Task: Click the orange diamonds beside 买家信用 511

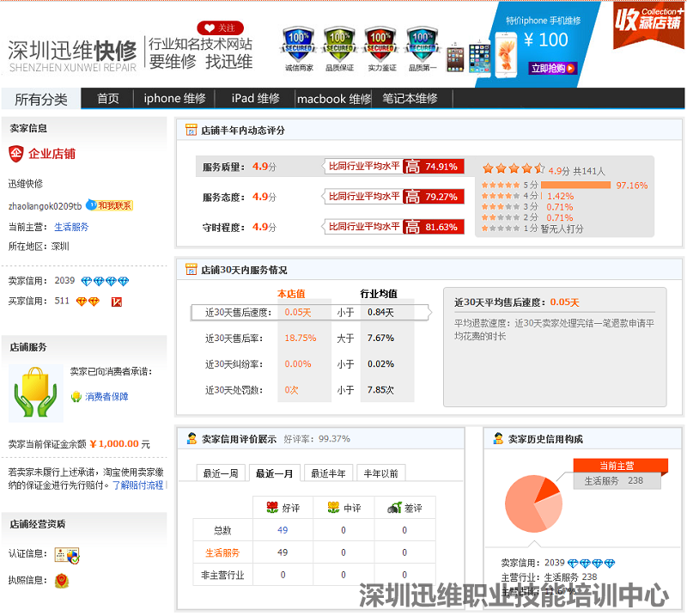Action: (88, 302)
